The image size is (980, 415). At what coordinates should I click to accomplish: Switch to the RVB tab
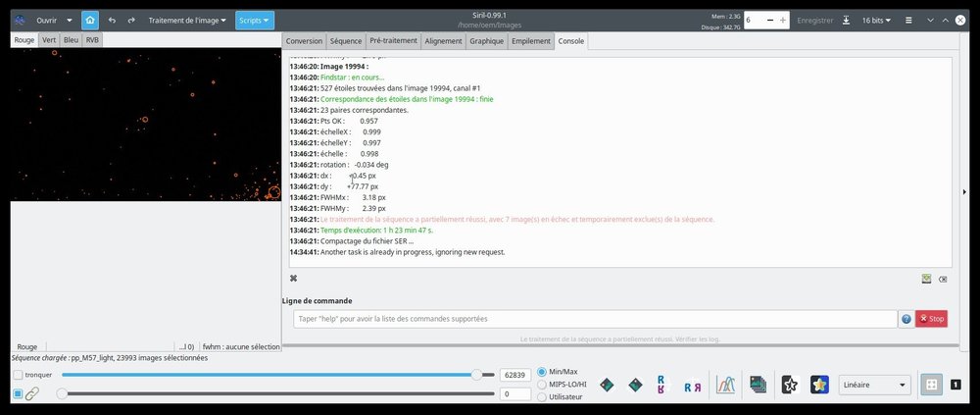pyautogui.click(x=92, y=40)
